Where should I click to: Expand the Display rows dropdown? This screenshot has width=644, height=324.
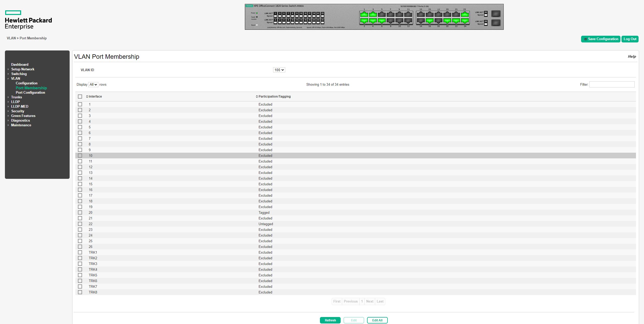(92, 84)
